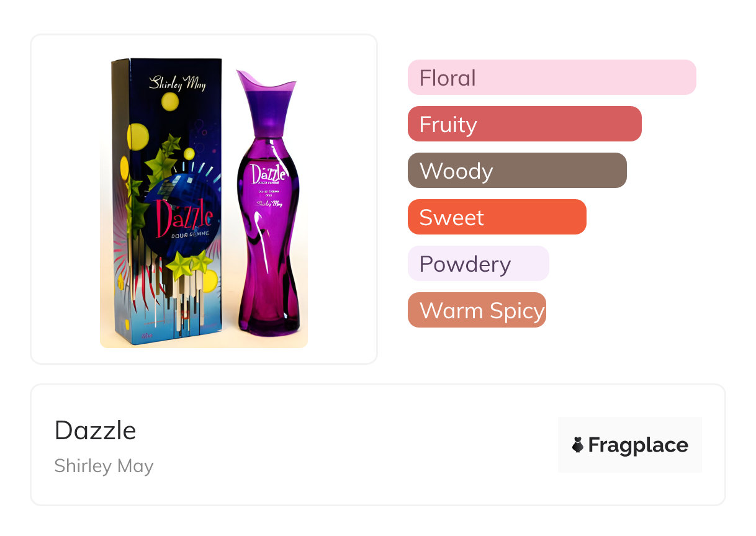Select the Floral accord bar
Viewport: 756px width, 536px height.
[x=551, y=78]
